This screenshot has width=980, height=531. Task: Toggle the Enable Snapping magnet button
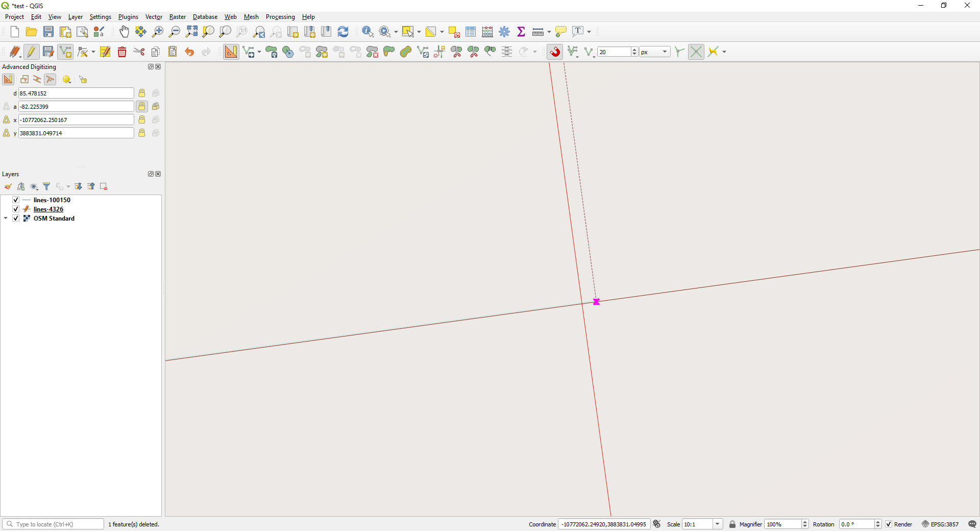click(555, 52)
